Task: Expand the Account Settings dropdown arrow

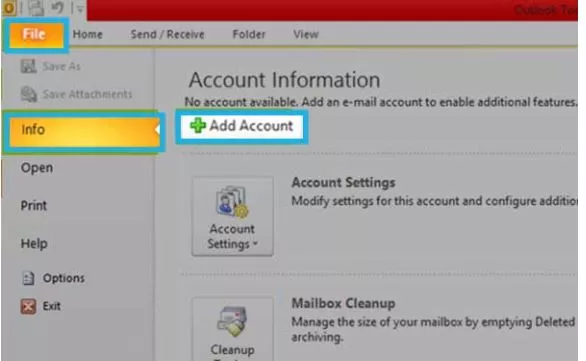Action: point(255,244)
